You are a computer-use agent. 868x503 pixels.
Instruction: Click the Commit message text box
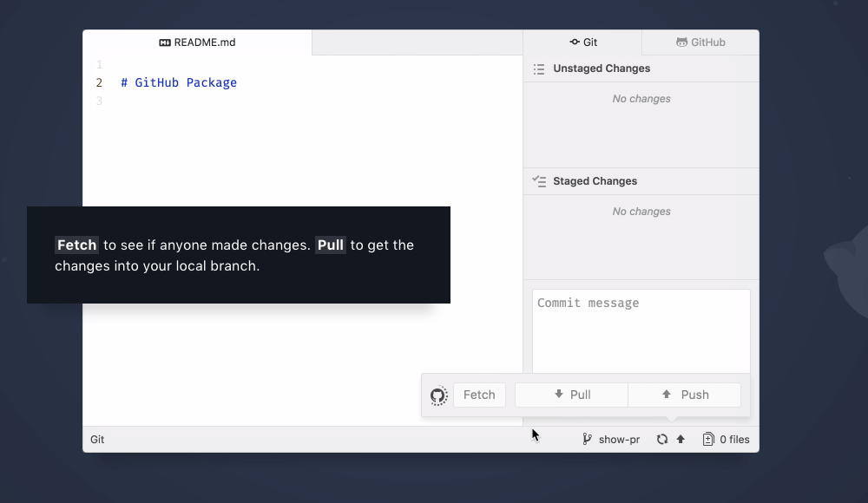click(641, 331)
